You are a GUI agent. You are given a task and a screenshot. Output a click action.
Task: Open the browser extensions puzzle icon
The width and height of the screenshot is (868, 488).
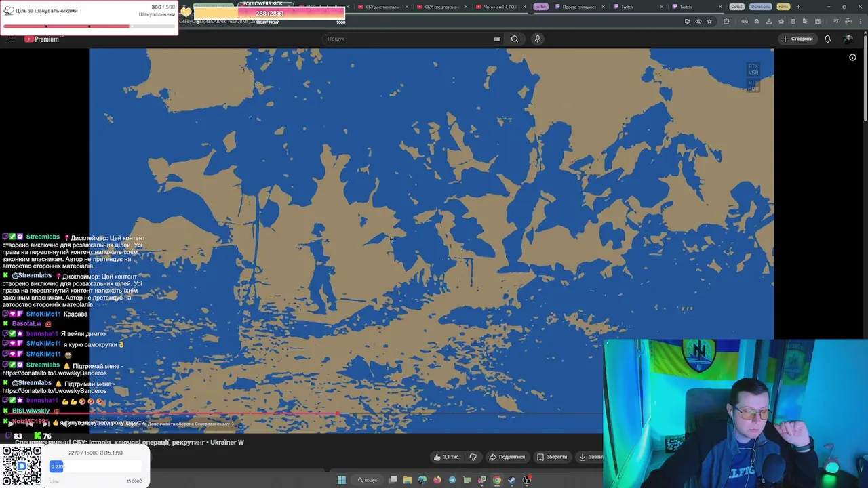pos(726,21)
